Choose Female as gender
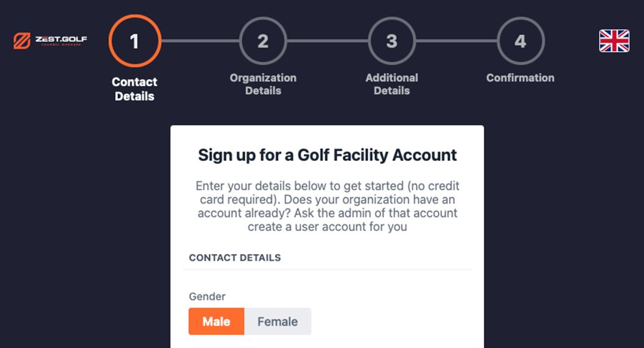 click(x=278, y=321)
